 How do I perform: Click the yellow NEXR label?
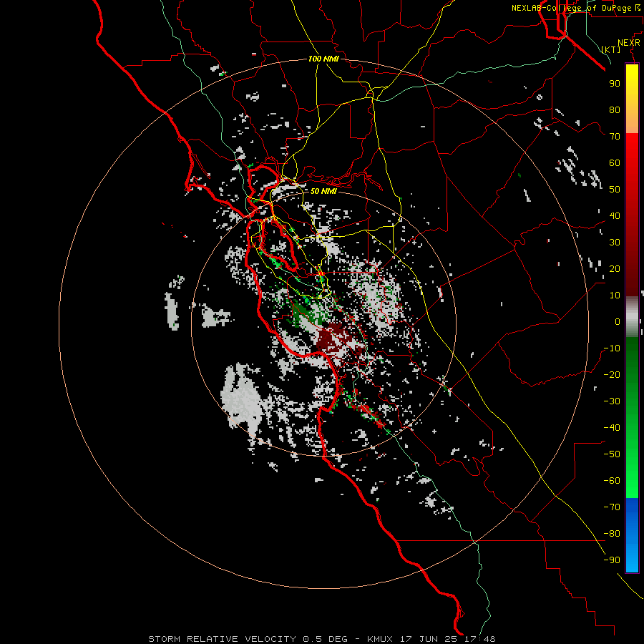[x=629, y=43]
